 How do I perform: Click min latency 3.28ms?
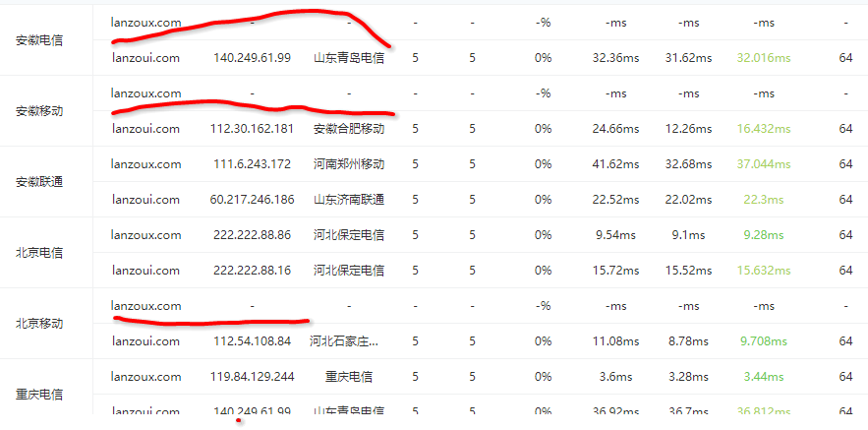click(x=689, y=377)
